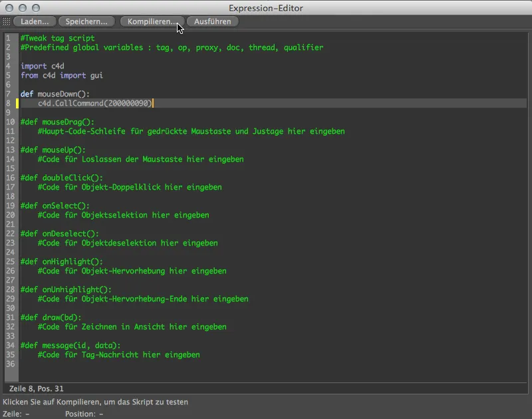Click the import c4d statement

click(43, 66)
